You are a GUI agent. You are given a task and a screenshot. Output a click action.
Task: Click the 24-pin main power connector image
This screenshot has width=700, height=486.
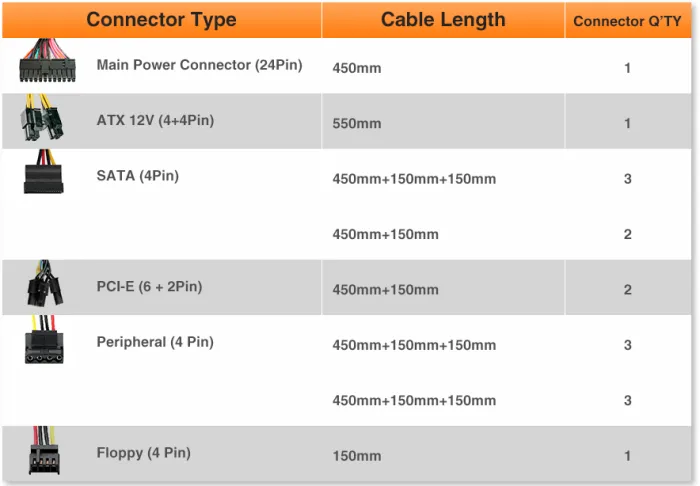tap(46, 65)
